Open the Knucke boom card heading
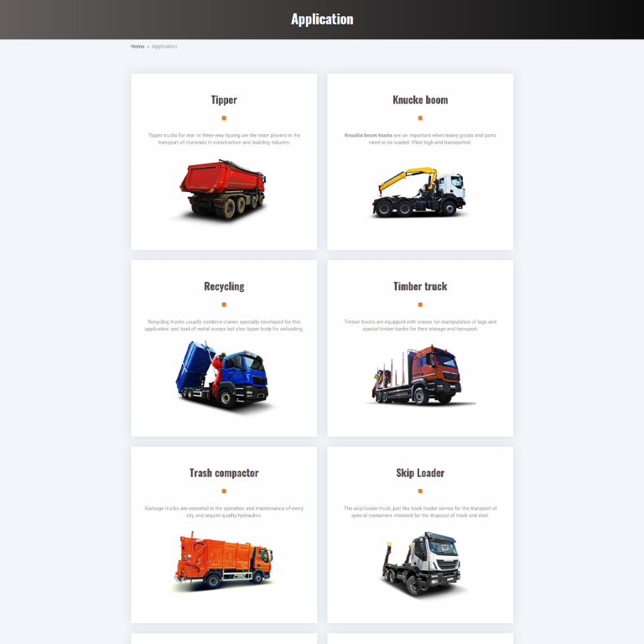The height and width of the screenshot is (644, 644). 420,100
